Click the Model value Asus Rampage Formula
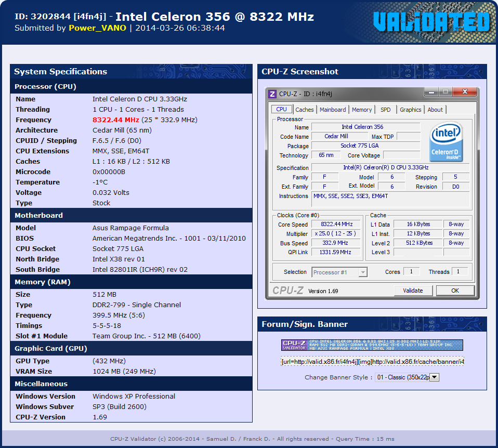The height and width of the screenshot is (448, 498). click(130, 228)
